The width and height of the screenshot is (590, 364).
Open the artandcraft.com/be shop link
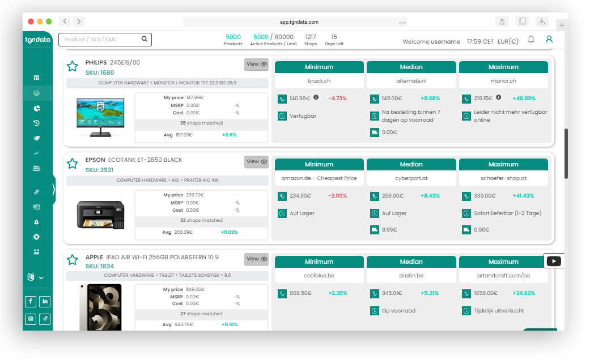(x=503, y=275)
